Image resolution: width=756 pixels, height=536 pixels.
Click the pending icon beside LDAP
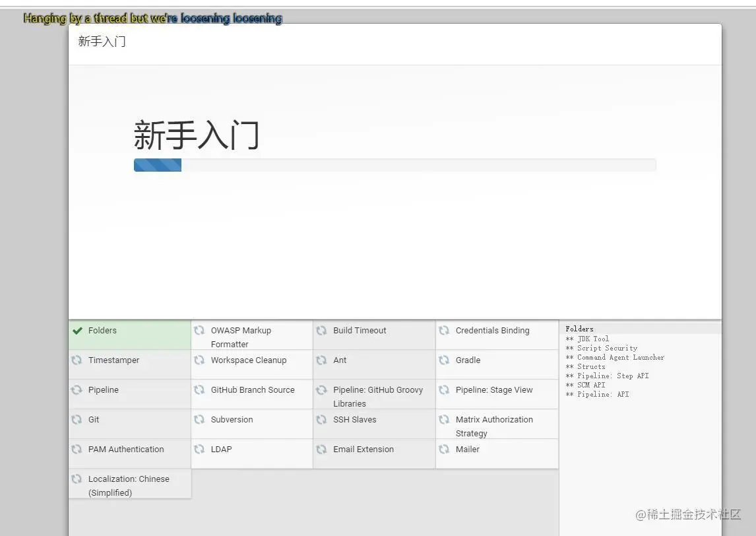[x=199, y=449]
